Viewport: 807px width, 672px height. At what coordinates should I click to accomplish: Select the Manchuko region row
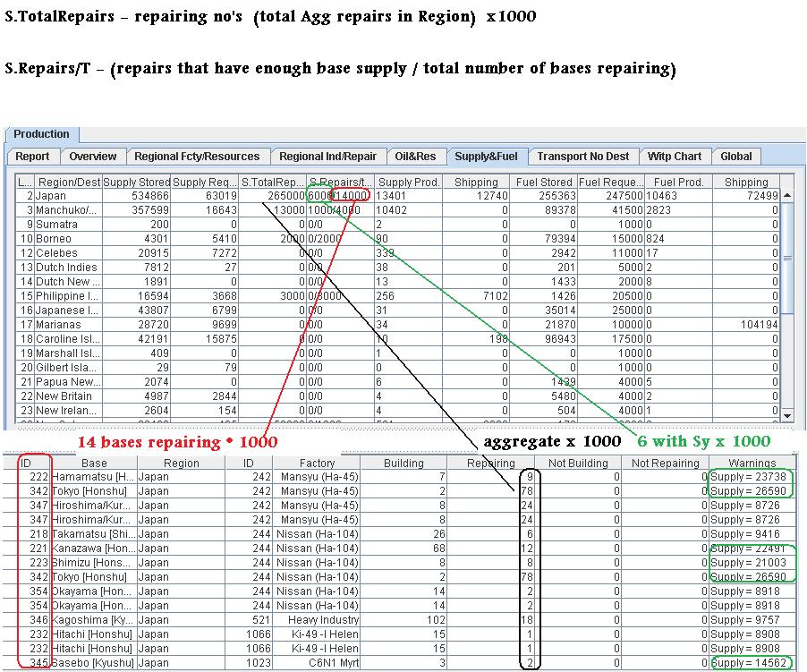(x=398, y=210)
